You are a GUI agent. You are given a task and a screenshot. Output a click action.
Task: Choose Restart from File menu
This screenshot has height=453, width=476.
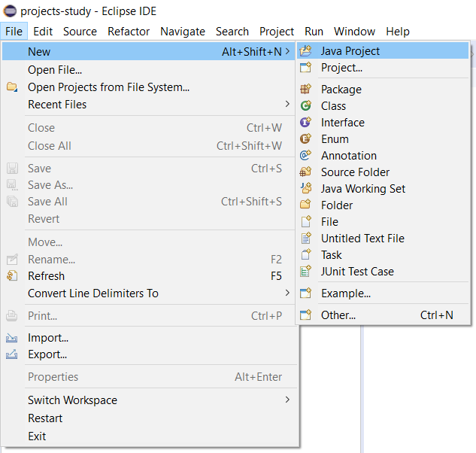pos(149,418)
